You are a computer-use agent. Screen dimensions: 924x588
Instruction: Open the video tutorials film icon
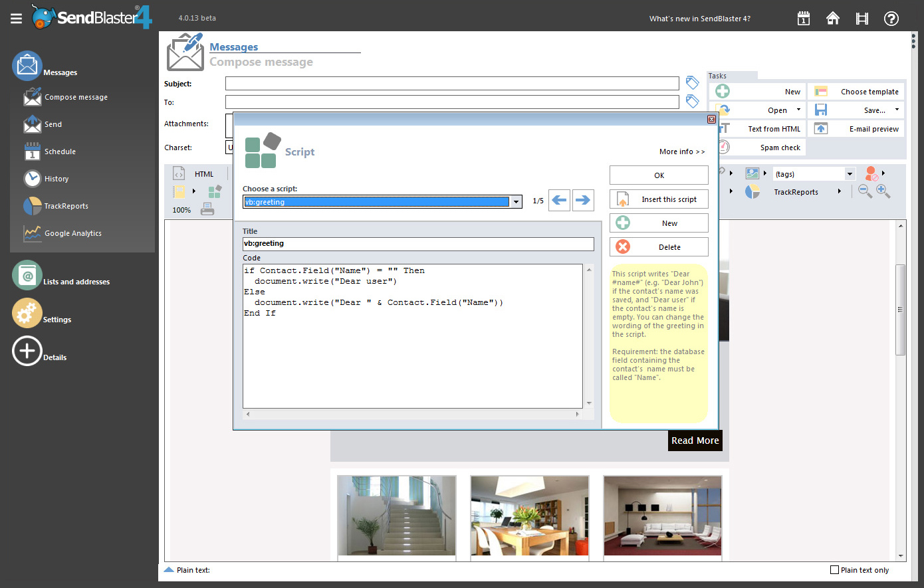tap(862, 19)
